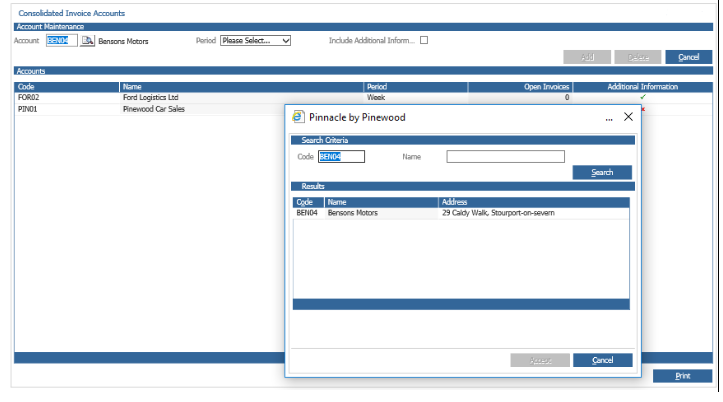723x402 pixels.
Task: Click results Address column header
Action: click(x=534, y=202)
